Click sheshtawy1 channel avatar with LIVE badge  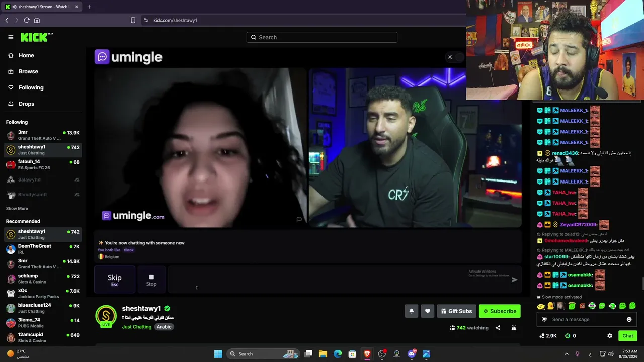point(106,316)
